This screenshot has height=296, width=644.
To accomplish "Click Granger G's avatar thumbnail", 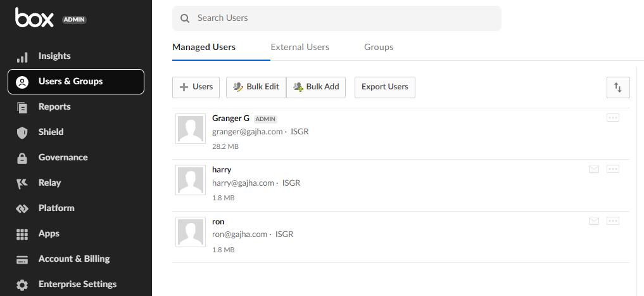I will 191,129.
